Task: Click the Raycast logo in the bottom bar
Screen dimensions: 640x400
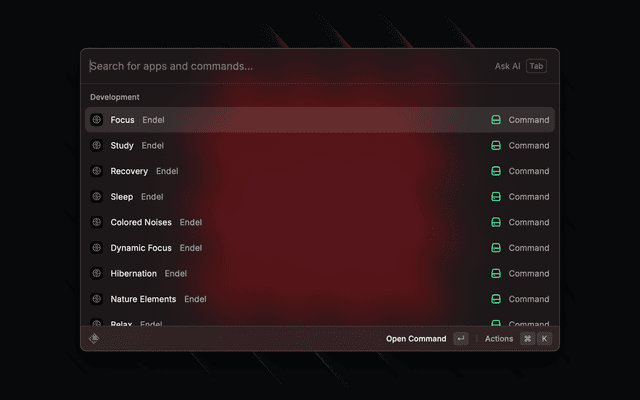Action: tap(94, 338)
